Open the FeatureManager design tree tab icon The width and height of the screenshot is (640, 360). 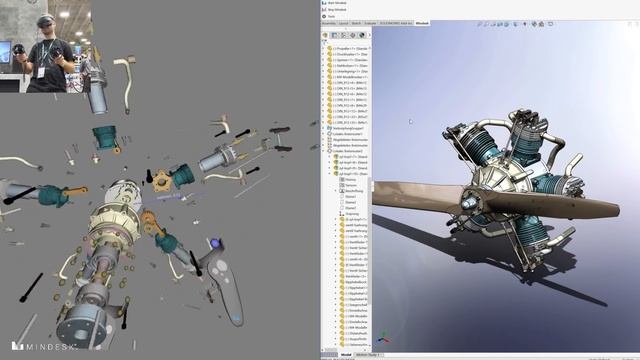point(325,35)
